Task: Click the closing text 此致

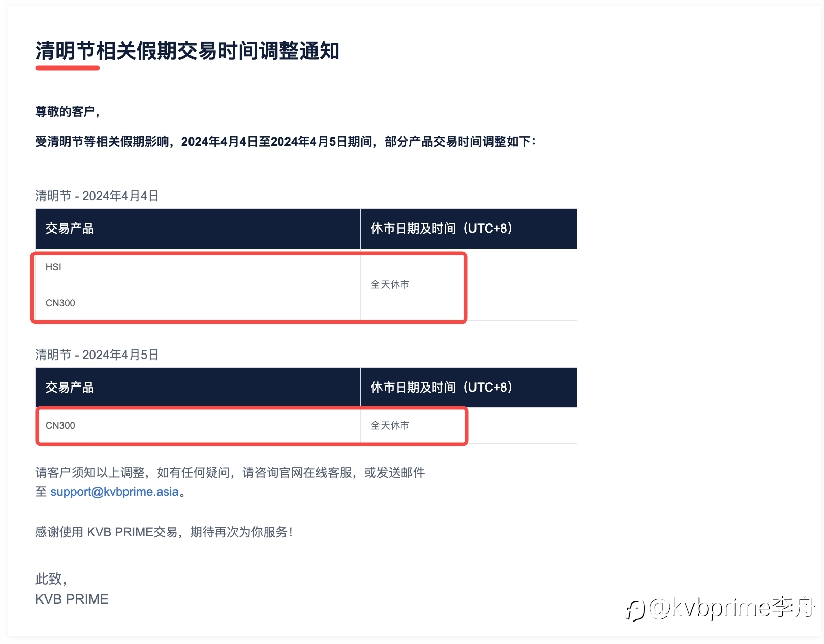Action: [x=51, y=579]
